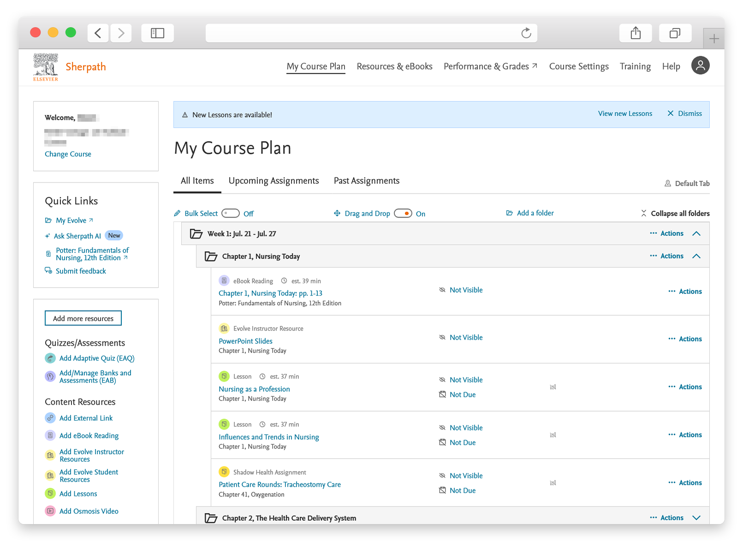The image size is (743, 560).
Task: Click the Add Evolve Instructor Resources icon
Action: tap(50, 455)
